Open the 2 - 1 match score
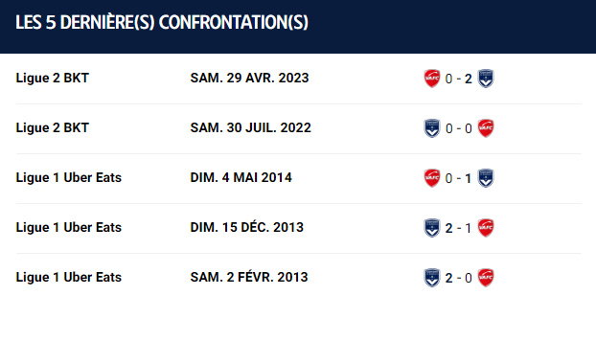The height and width of the screenshot is (364, 596). click(459, 228)
